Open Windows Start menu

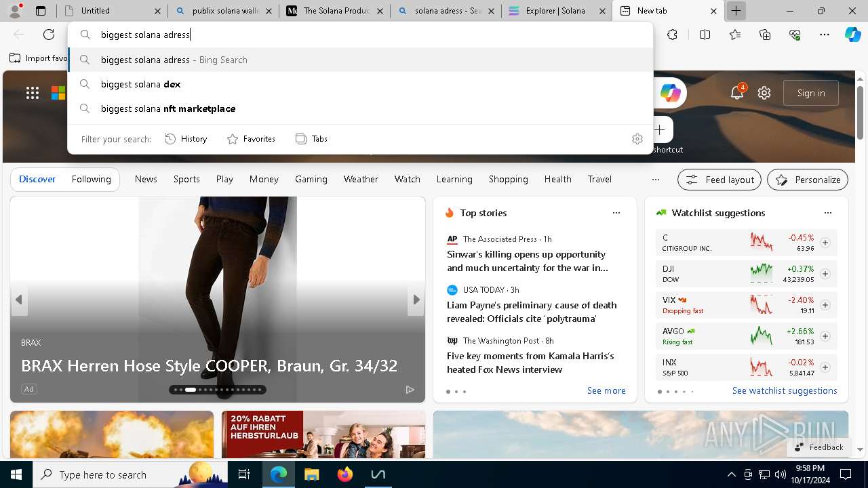[x=16, y=474]
